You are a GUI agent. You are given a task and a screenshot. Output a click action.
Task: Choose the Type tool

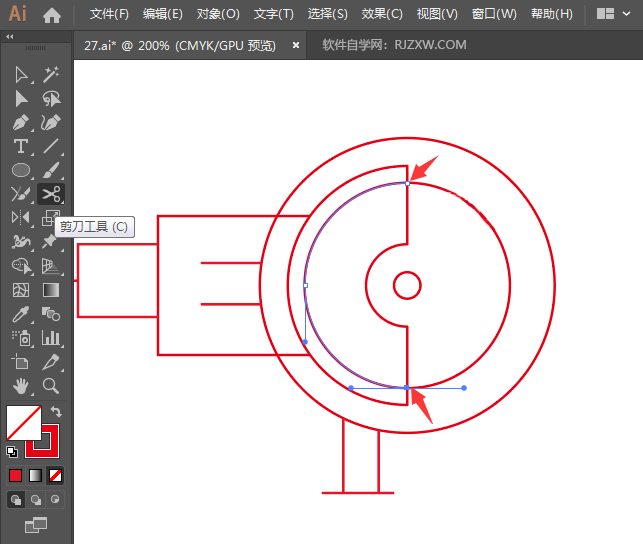pos(21,147)
